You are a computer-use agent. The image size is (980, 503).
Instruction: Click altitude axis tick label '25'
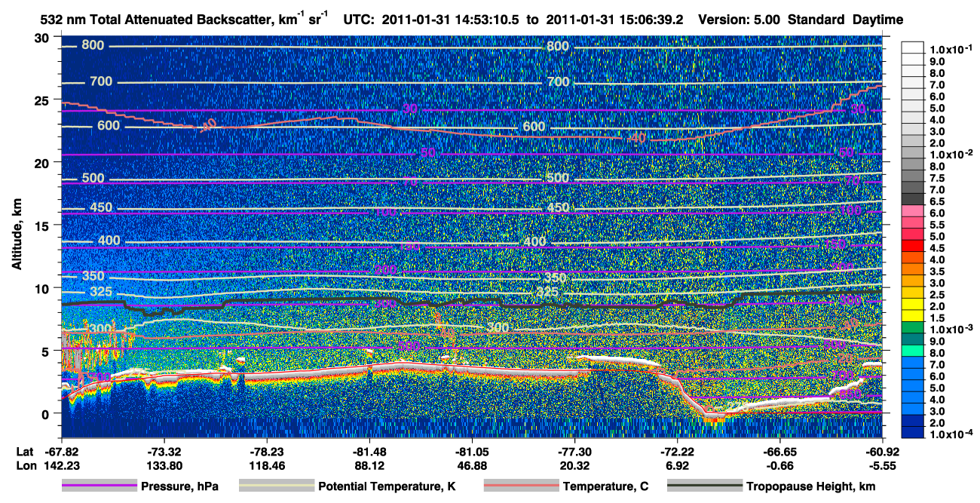pos(43,100)
